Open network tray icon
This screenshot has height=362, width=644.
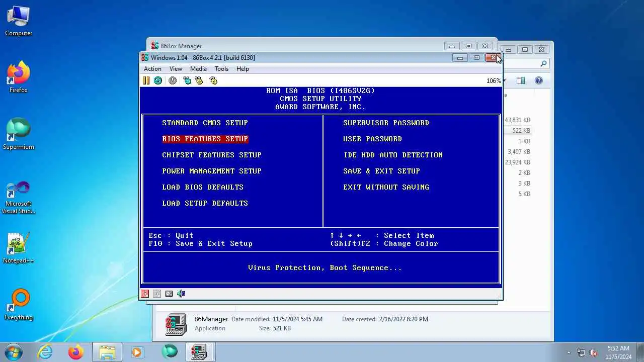coord(581,352)
